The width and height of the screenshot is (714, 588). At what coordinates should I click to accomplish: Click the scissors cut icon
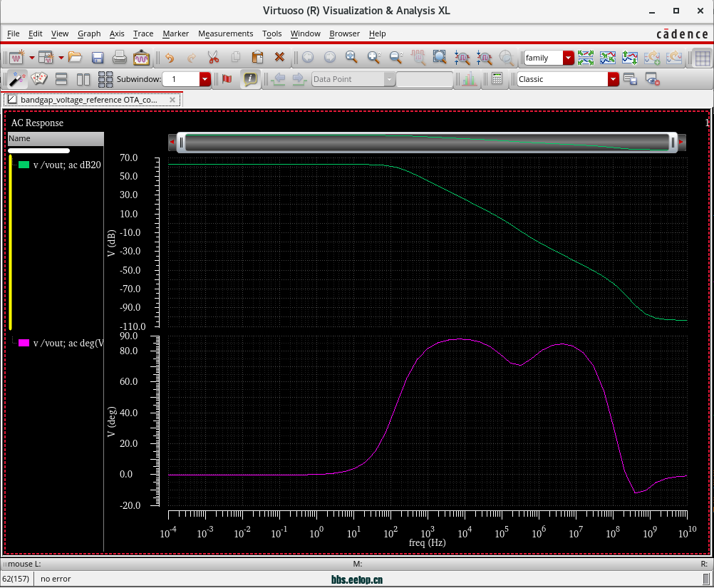pyautogui.click(x=213, y=58)
